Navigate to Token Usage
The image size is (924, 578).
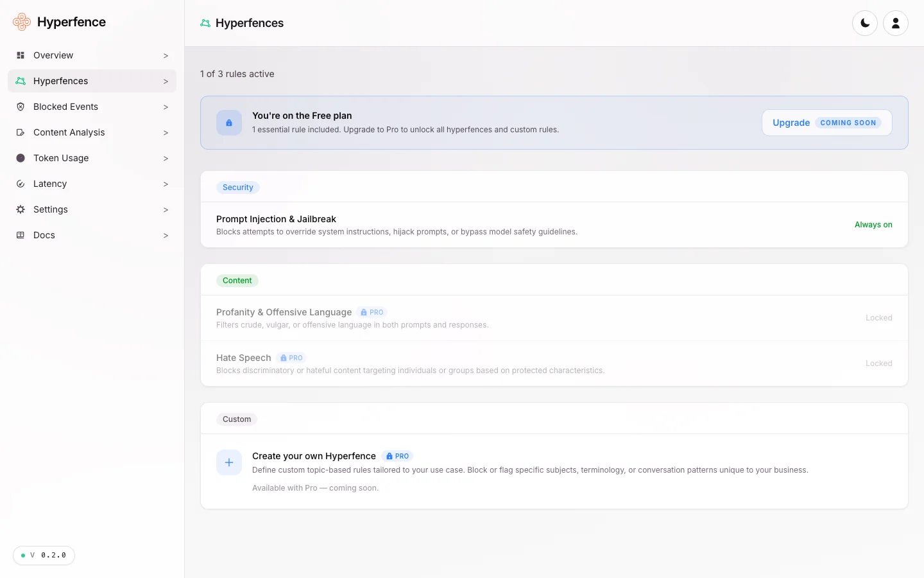point(92,158)
